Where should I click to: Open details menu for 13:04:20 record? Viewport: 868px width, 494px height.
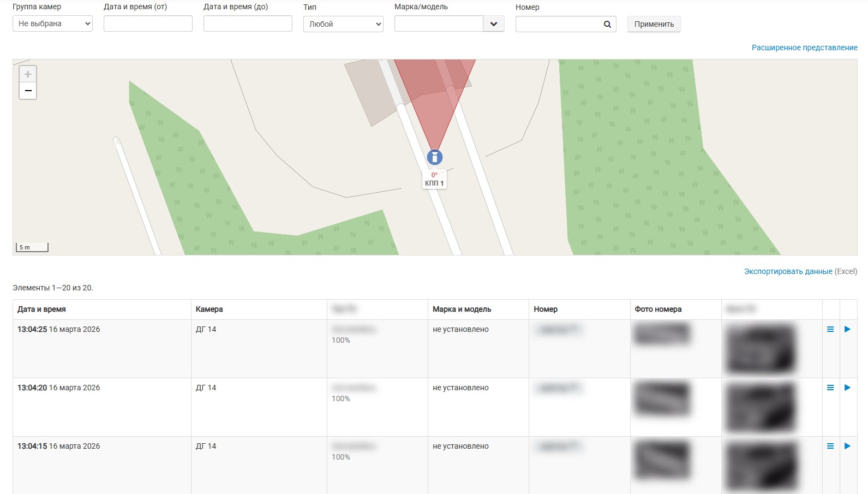(x=830, y=388)
